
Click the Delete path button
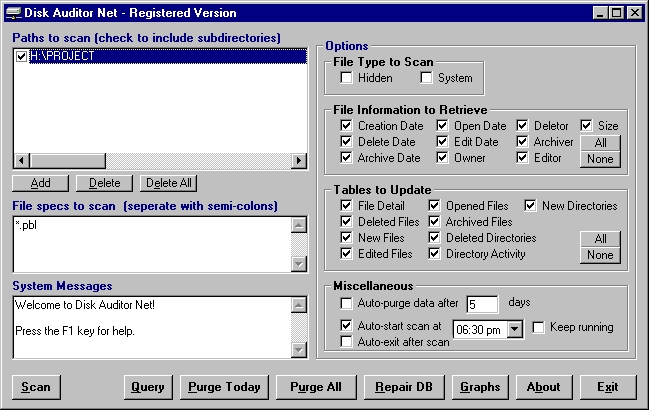[104, 183]
